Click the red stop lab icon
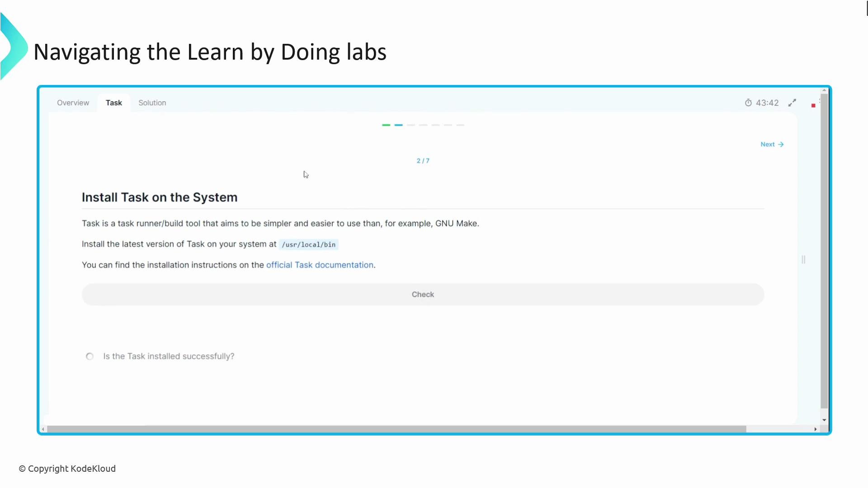This screenshot has height=488, width=868. tap(813, 105)
